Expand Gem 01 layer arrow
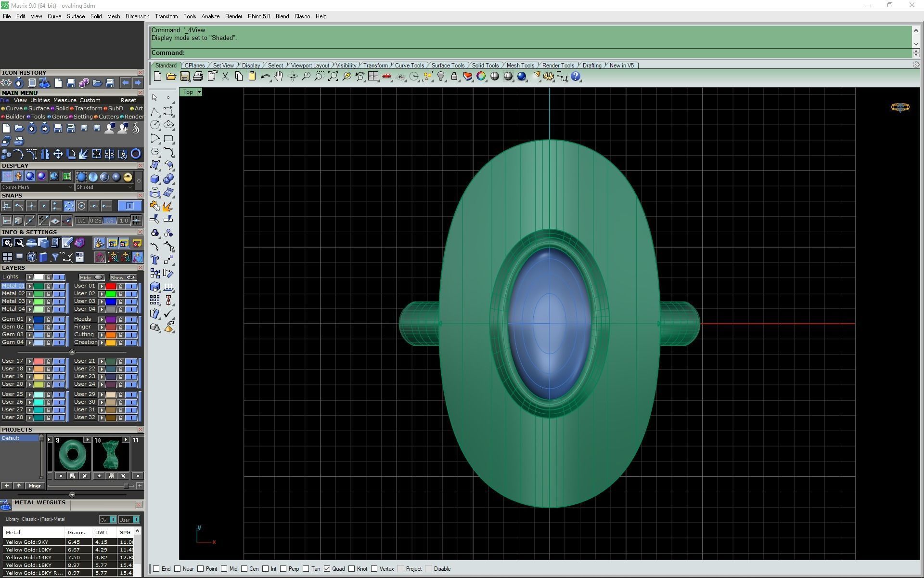 coord(29,319)
